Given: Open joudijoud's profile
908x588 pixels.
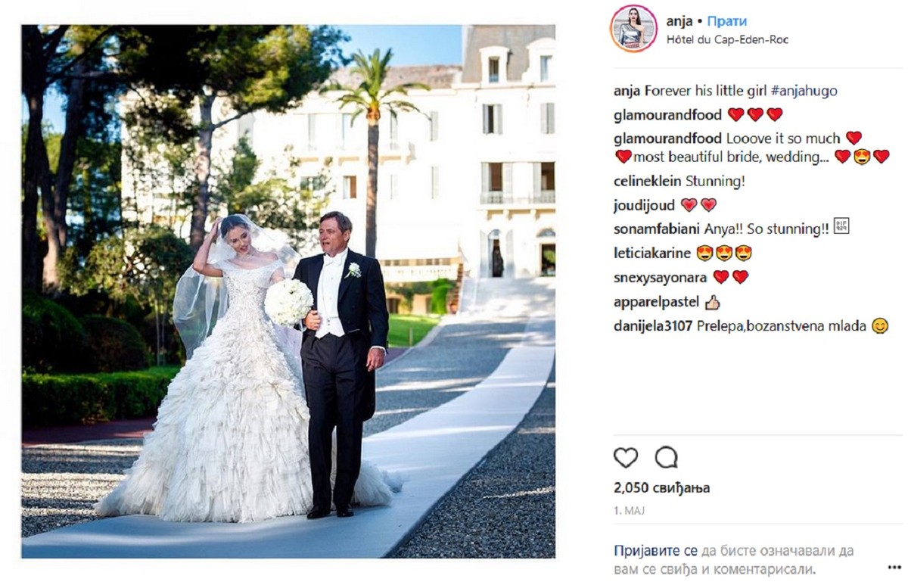Looking at the screenshot, I should tap(645, 205).
